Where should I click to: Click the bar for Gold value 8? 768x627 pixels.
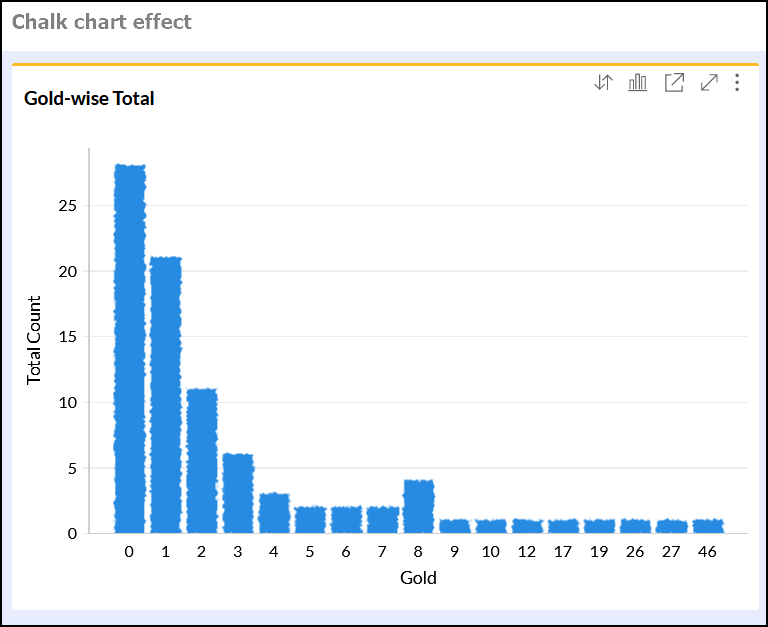[418, 507]
